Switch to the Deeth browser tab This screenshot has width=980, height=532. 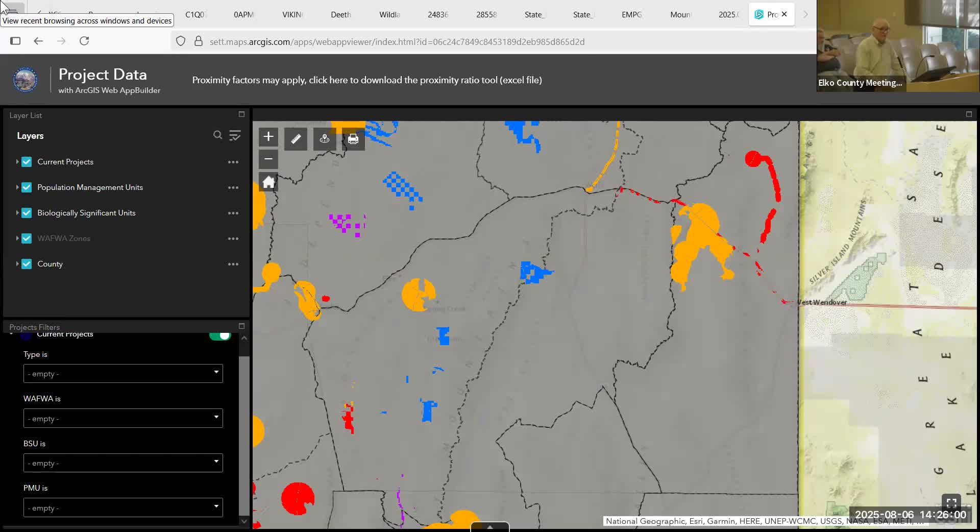(x=340, y=15)
